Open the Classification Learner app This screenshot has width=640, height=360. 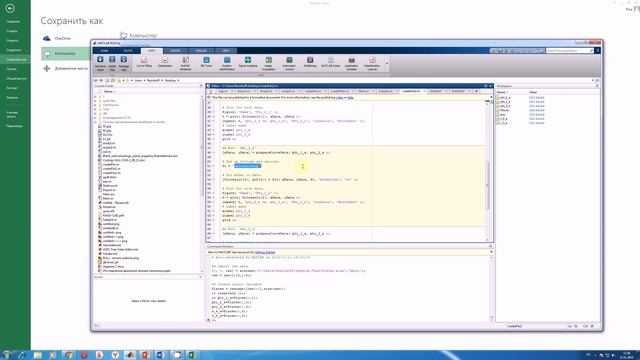(372, 64)
